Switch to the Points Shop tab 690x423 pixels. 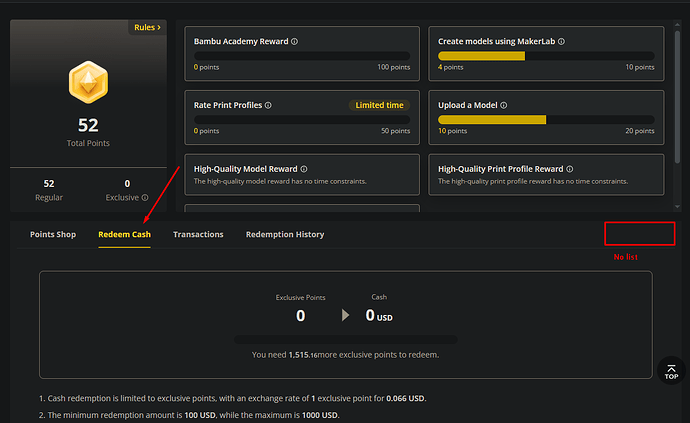coord(53,235)
